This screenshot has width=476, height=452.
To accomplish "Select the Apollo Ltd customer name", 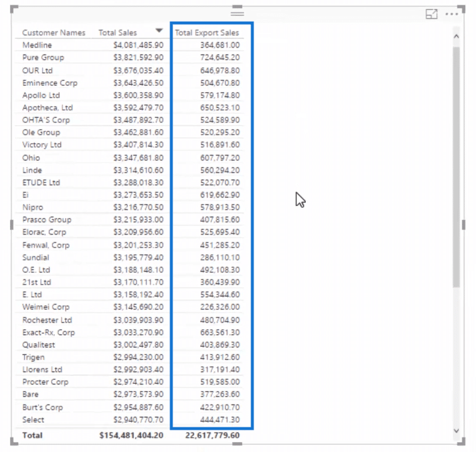I will tap(41, 95).
